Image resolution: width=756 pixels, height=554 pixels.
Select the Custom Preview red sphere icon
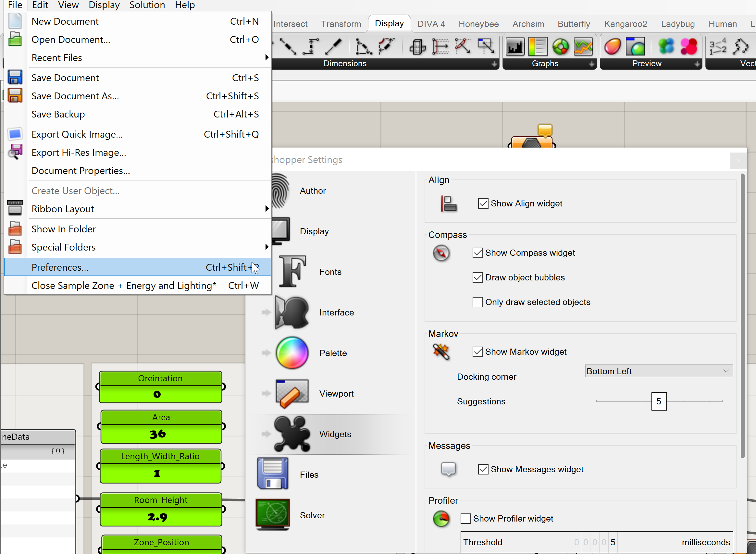click(x=612, y=46)
